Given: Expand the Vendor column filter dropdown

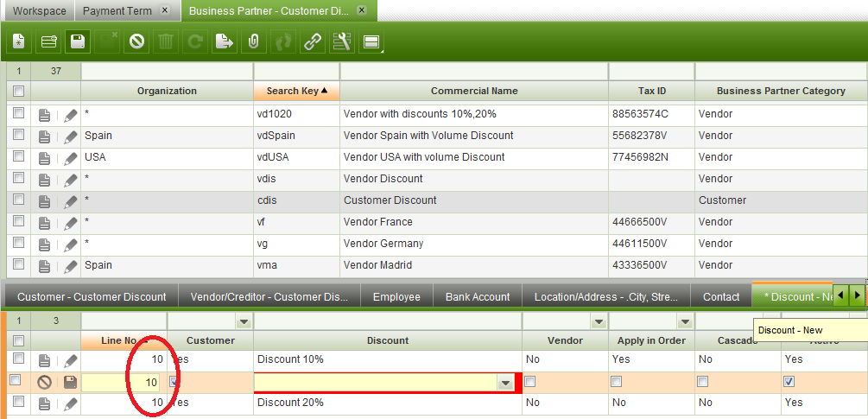Looking at the screenshot, I should [598, 321].
